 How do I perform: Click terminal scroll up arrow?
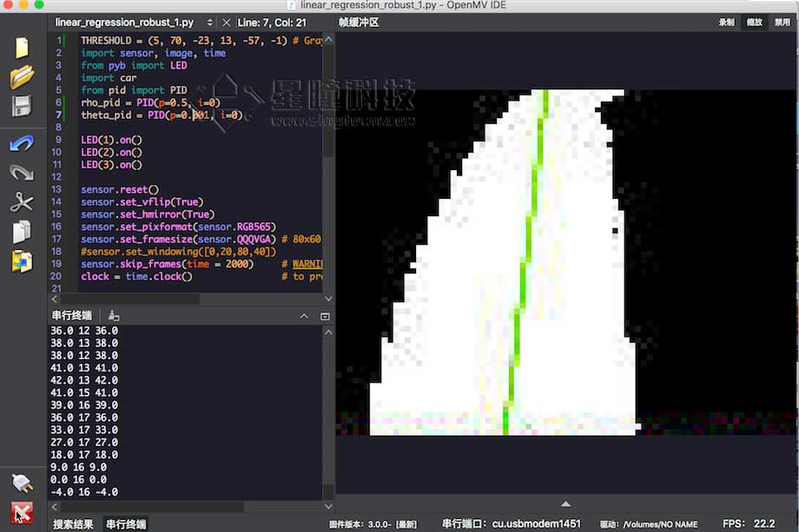point(328,332)
